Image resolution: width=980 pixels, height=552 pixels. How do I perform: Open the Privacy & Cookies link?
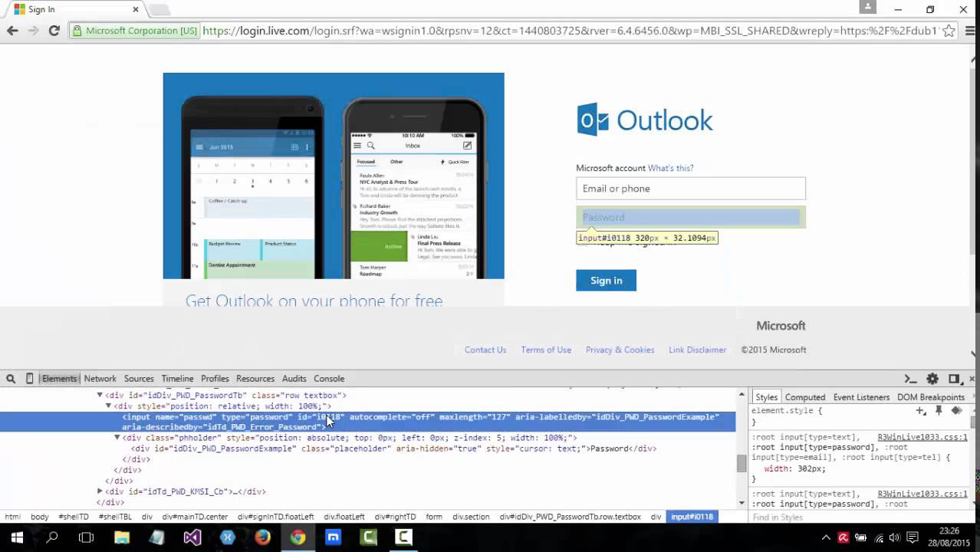pyautogui.click(x=620, y=350)
